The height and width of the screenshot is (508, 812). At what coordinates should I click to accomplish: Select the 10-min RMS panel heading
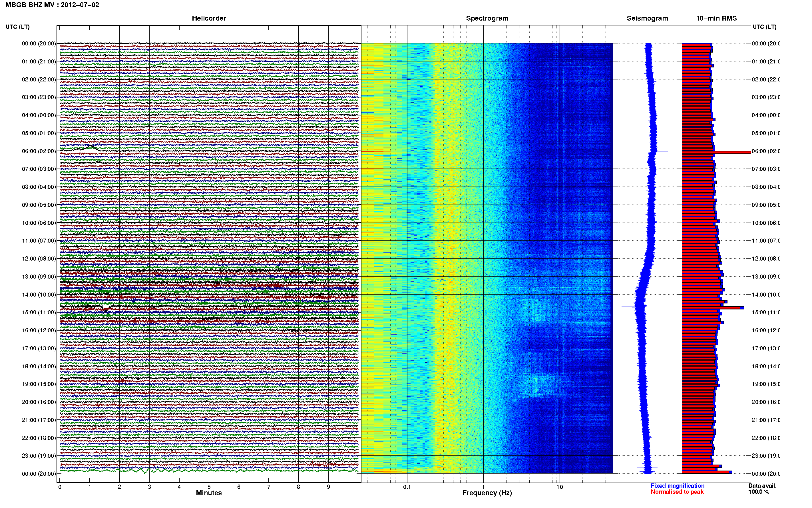(716, 18)
